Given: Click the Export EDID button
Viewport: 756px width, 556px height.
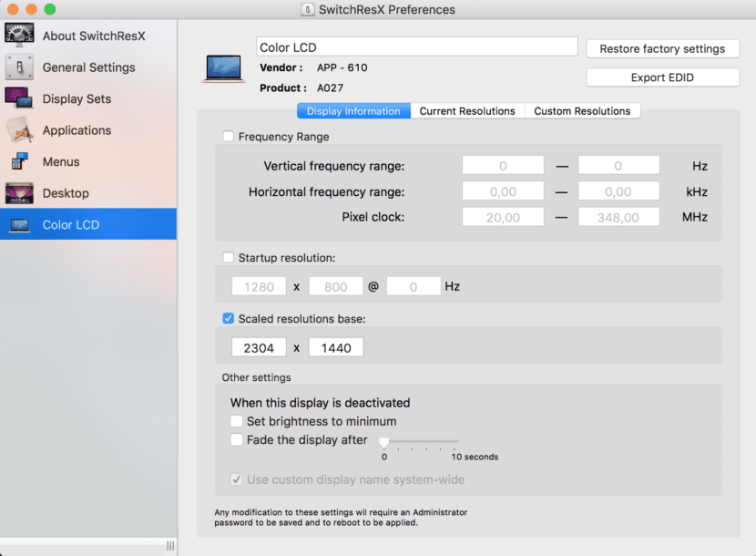Looking at the screenshot, I should tap(662, 77).
